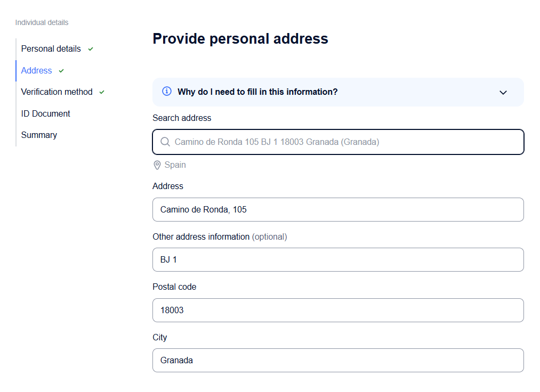Click the green checkmark next to Personal details
540x392 pixels.
91,49
